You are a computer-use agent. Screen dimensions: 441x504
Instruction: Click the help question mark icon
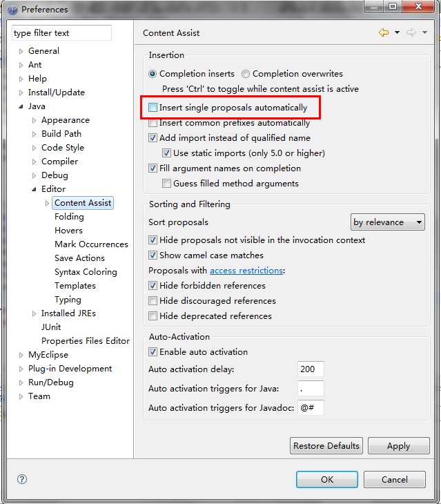pos(21,479)
